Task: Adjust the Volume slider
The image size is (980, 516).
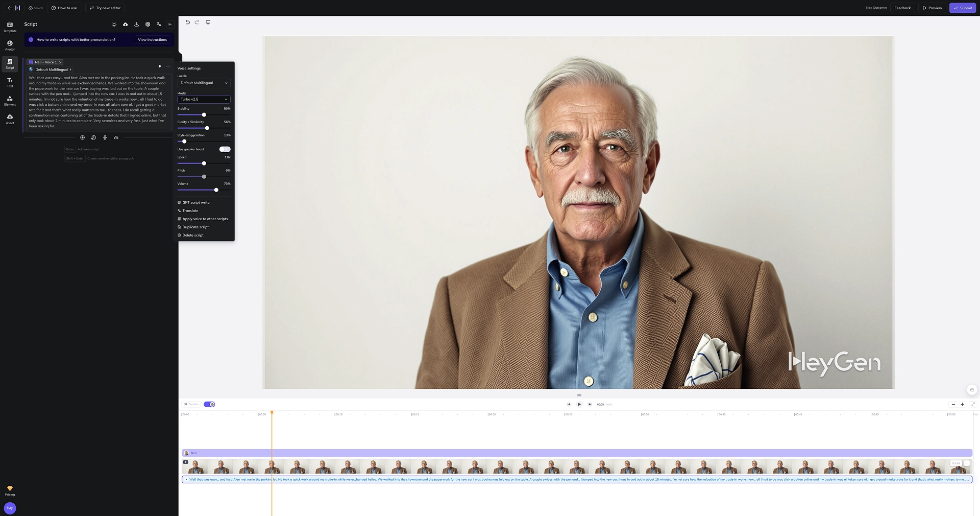Action: pyautogui.click(x=216, y=190)
